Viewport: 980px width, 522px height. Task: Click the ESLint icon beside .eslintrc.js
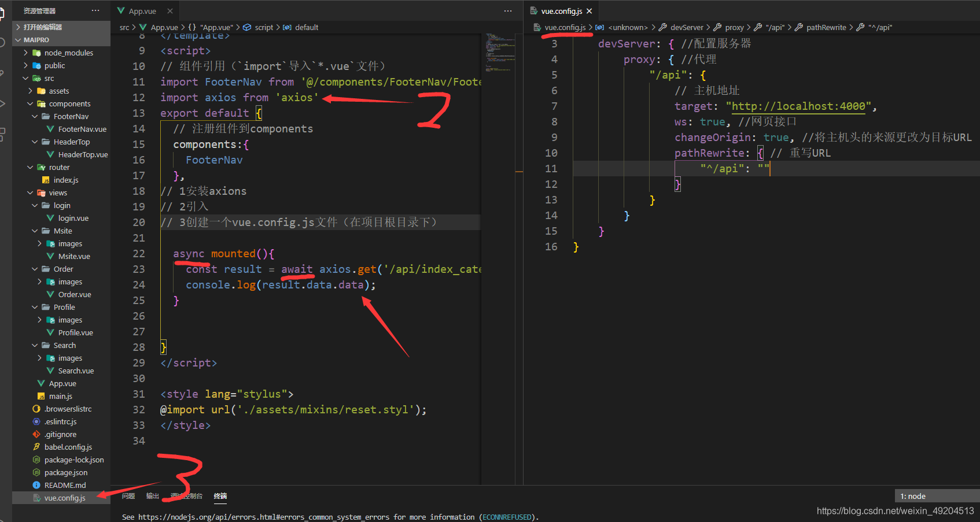(36, 421)
